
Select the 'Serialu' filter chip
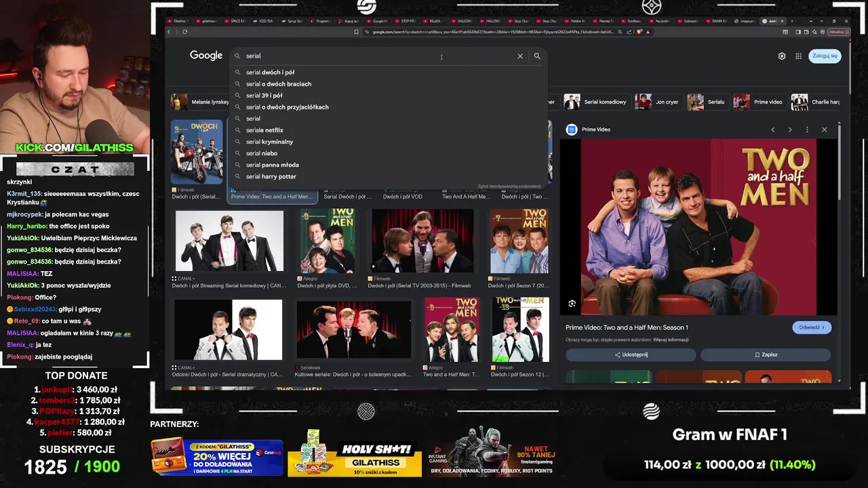[x=707, y=102]
